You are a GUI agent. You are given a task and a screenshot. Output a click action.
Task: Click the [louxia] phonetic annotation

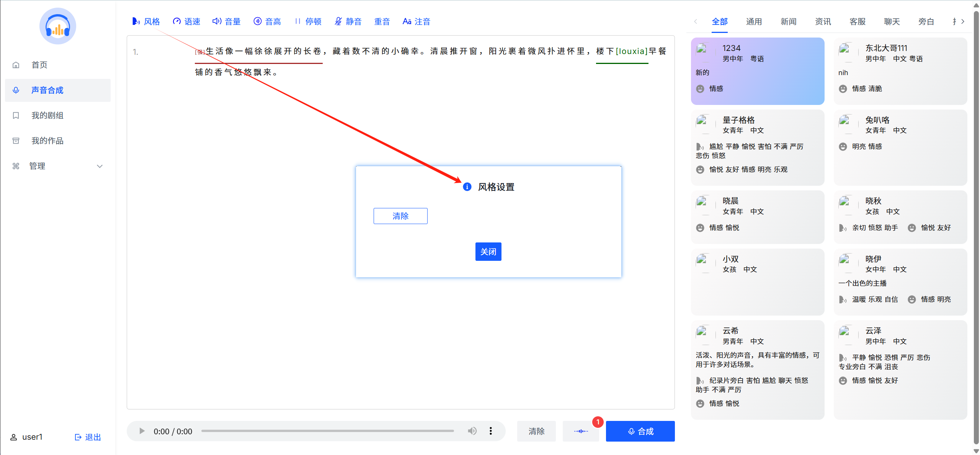point(632,51)
